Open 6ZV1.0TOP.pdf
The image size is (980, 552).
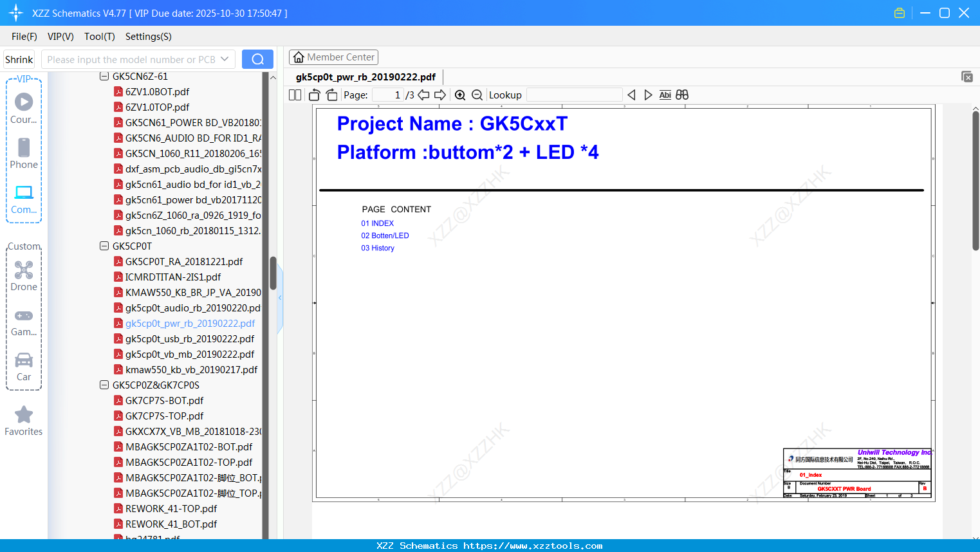pyautogui.click(x=157, y=107)
